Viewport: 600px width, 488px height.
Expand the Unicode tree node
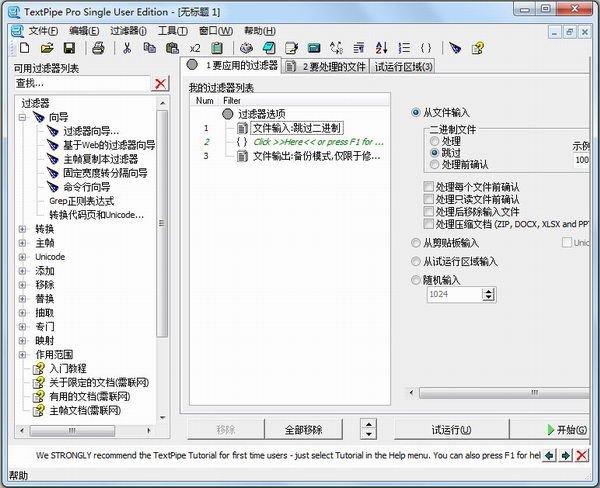coord(23,257)
